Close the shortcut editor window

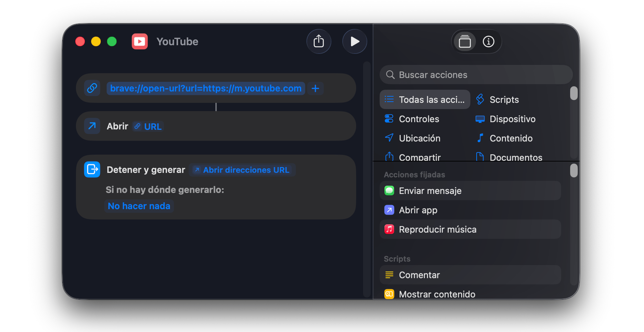(80, 41)
